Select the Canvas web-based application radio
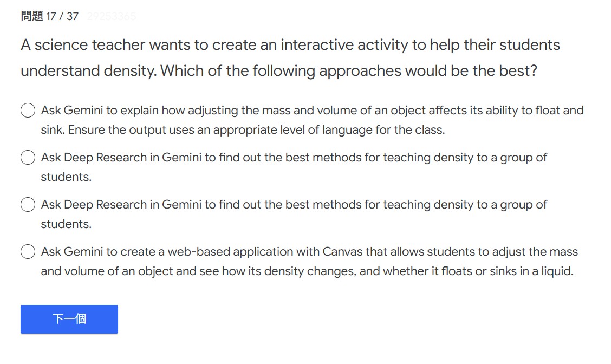Image resolution: width=611 pixels, height=364 pixels. tap(28, 252)
